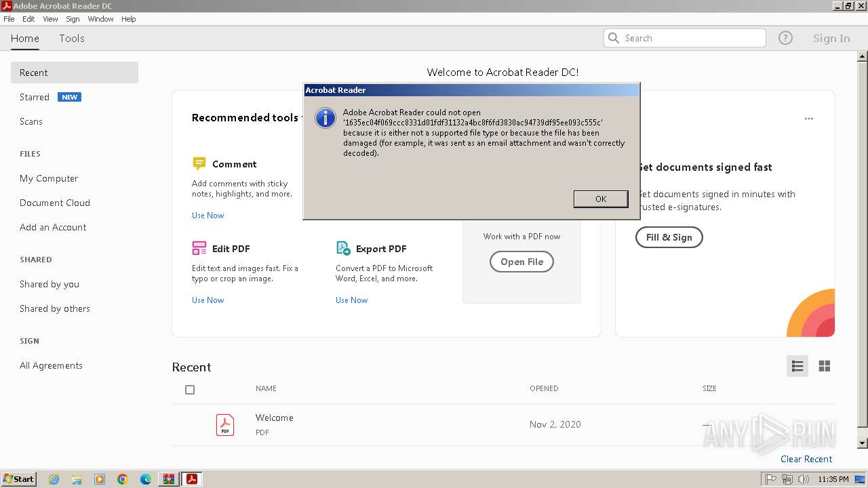Click the Open File button

click(521, 262)
